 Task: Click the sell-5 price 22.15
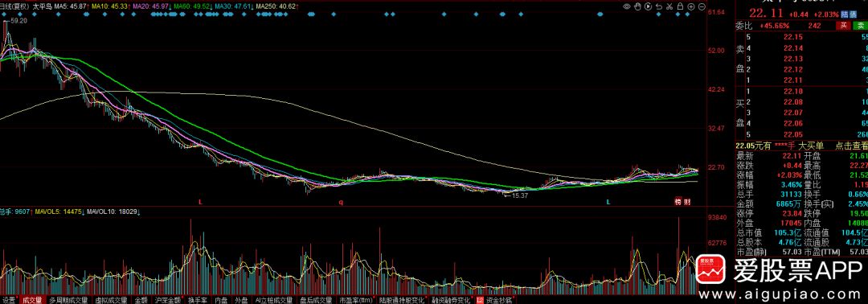pyautogui.click(x=792, y=37)
